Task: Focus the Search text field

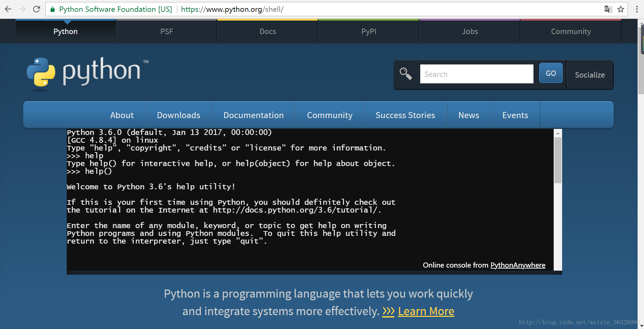Action: 477,74
